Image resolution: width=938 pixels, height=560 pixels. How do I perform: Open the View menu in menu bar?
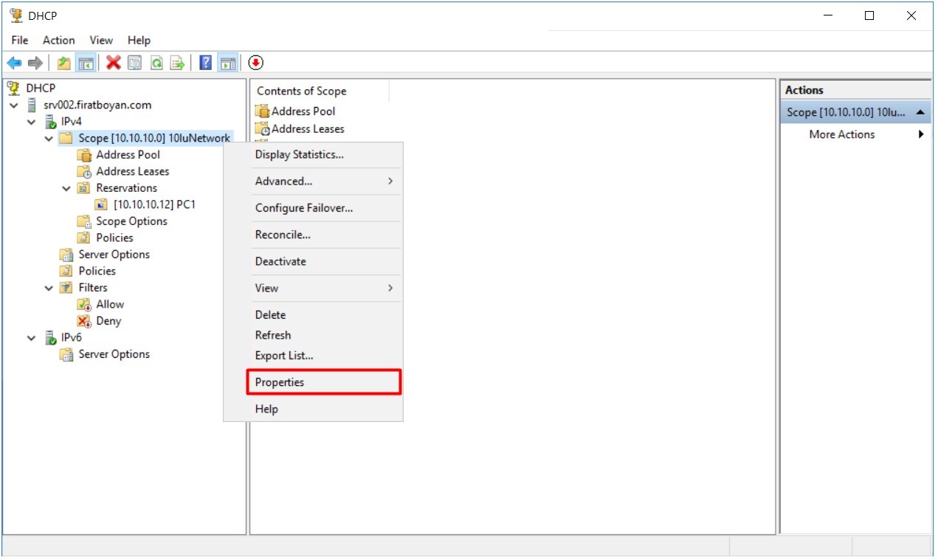[x=101, y=41]
